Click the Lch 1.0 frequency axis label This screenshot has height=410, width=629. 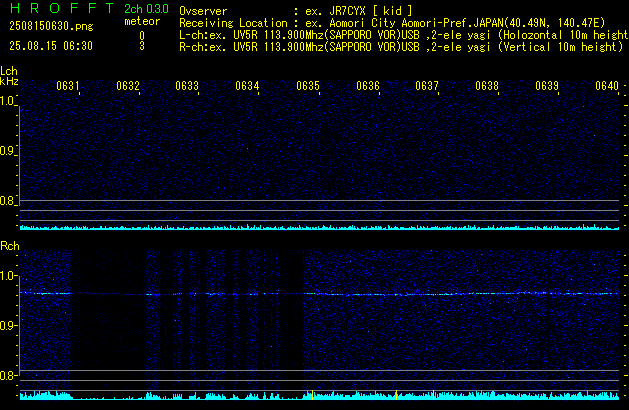click(7, 101)
